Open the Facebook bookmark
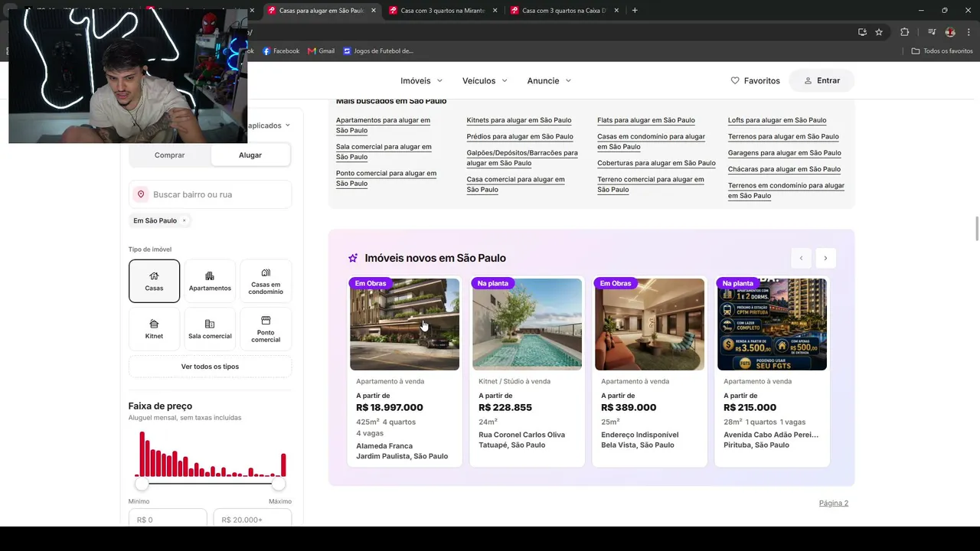 pos(281,51)
